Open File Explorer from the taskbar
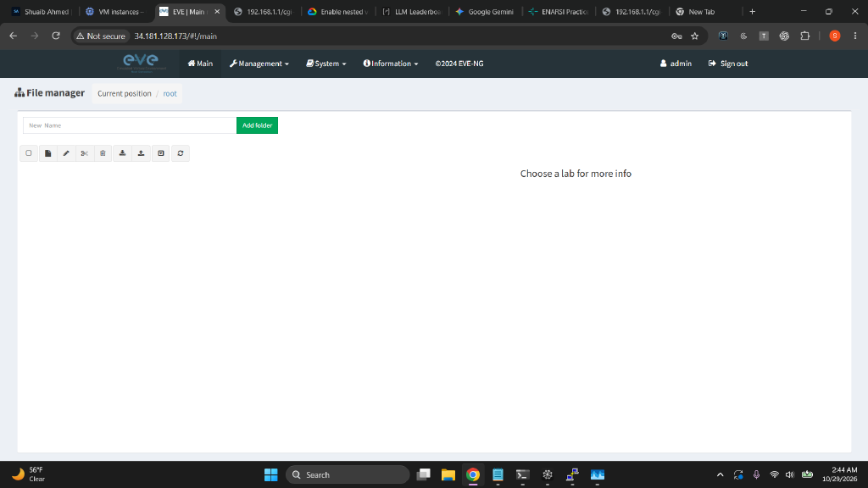The width and height of the screenshot is (868, 488). coord(448,474)
